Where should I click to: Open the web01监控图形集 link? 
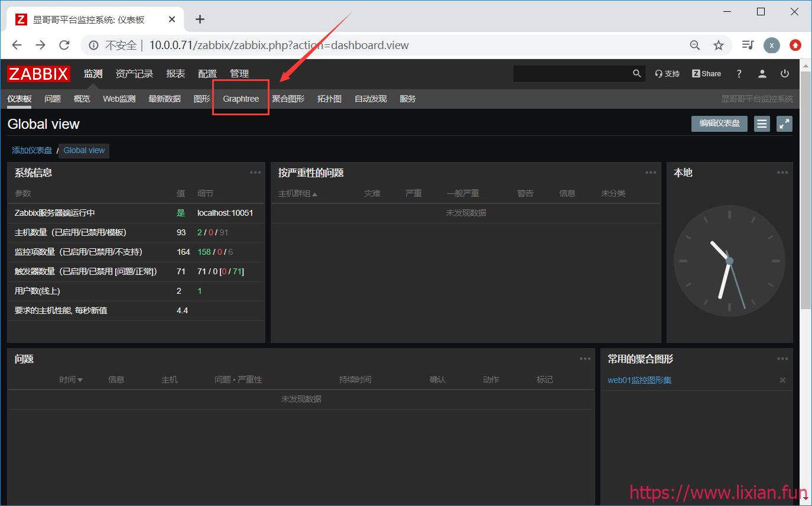pos(639,380)
